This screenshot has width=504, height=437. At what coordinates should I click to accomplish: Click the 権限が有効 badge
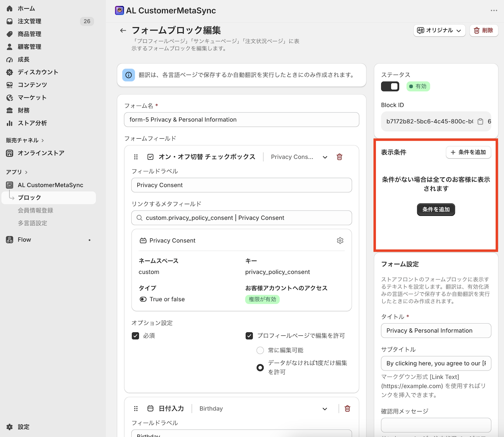click(262, 299)
